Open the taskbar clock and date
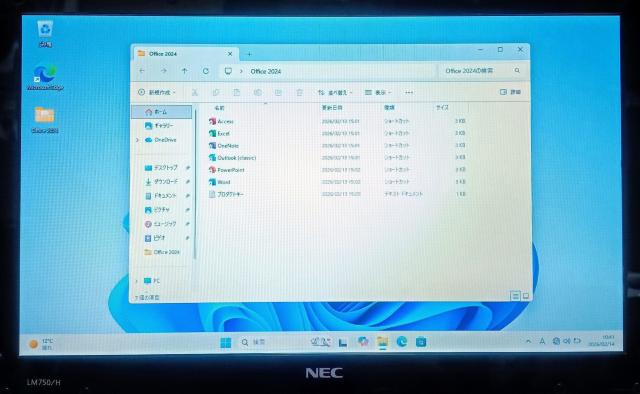The image size is (640, 394). [602, 341]
